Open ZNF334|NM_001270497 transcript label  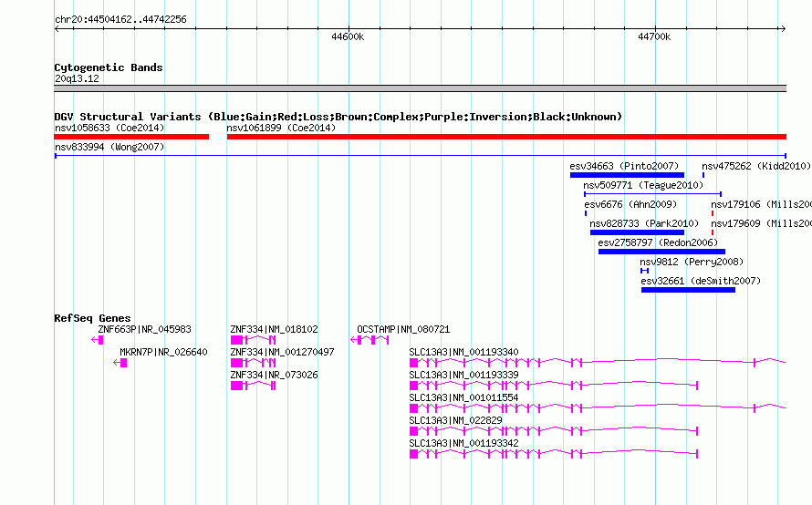click(x=282, y=352)
